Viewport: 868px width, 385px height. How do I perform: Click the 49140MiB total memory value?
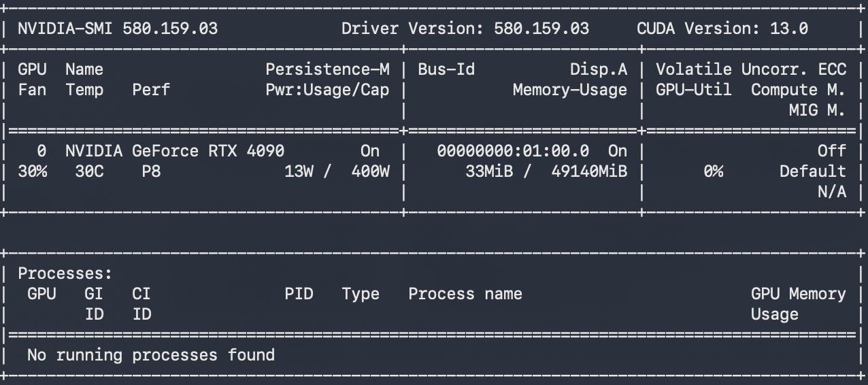tap(589, 171)
